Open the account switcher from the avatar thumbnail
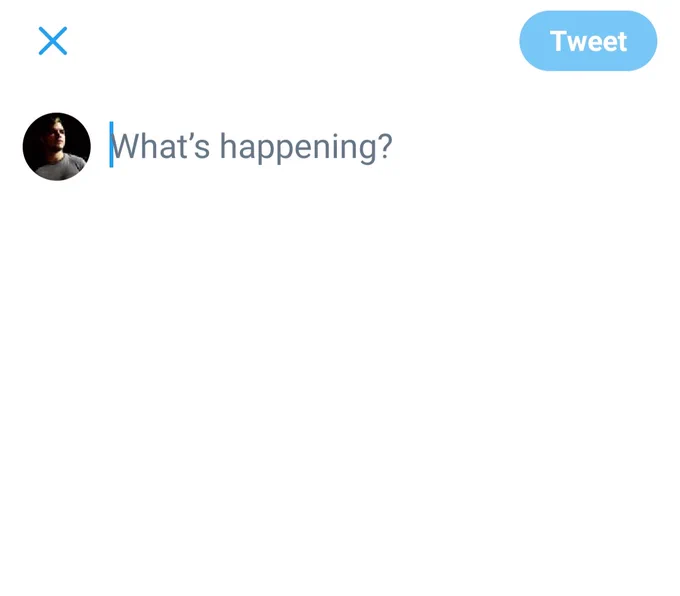The height and width of the screenshot is (596, 680). [56, 147]
